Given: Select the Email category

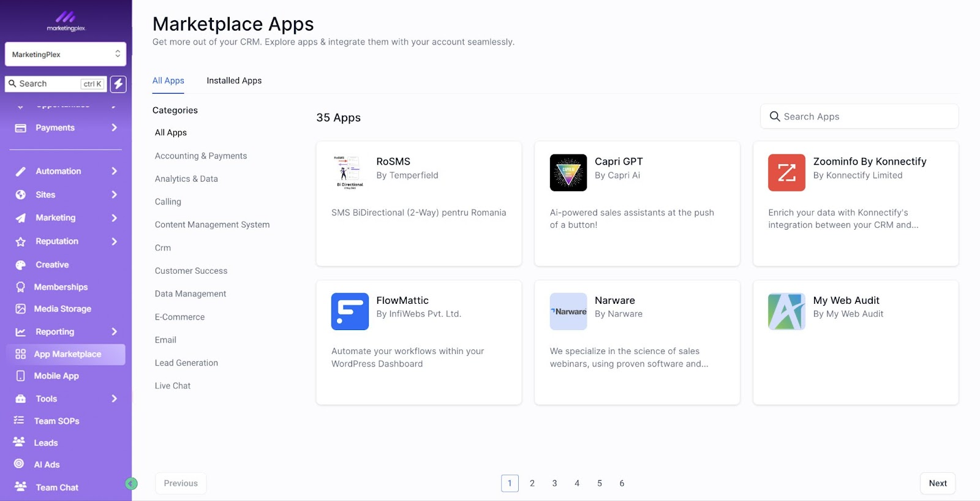Looking at the screenshot, I should click(x=165, y=340).
